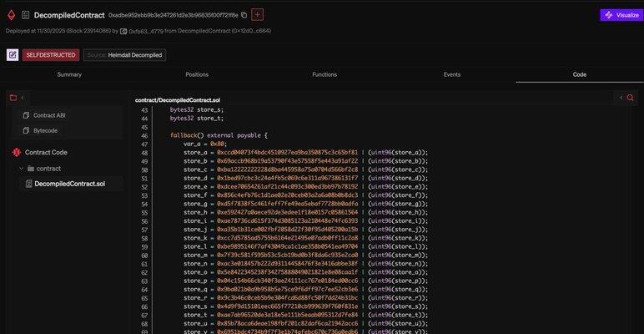
Task: Switch to the Summary tab
Action: click(x=69, y=74)
